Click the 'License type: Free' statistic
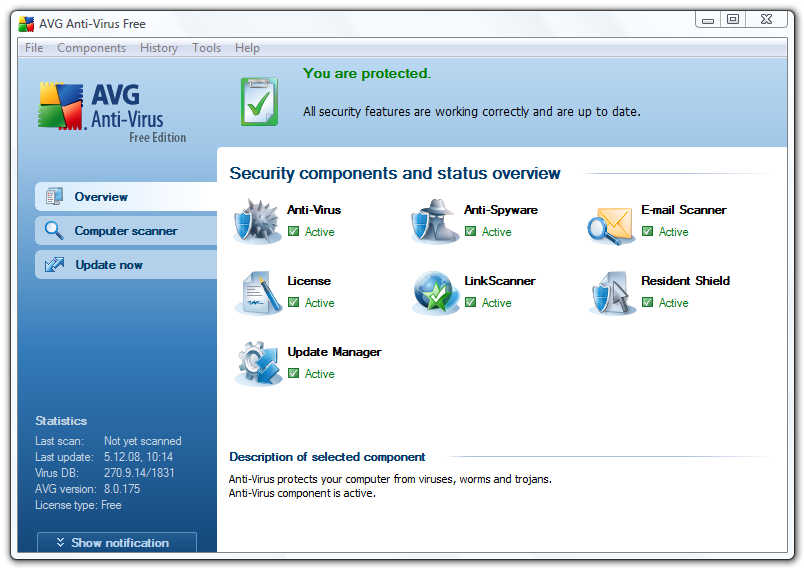This screenshot has height=568, width=804. pyautogui.click(x=78, y=505)
